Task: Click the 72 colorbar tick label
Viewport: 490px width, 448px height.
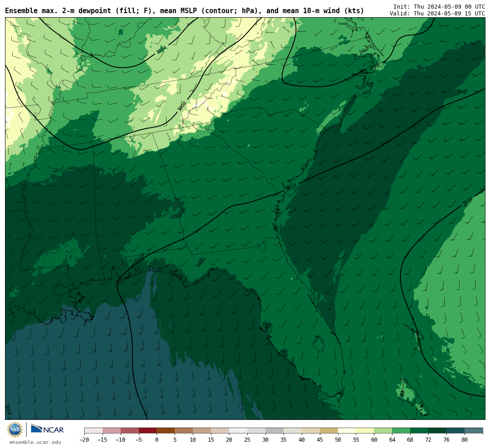Action: [x=429, y=439]
